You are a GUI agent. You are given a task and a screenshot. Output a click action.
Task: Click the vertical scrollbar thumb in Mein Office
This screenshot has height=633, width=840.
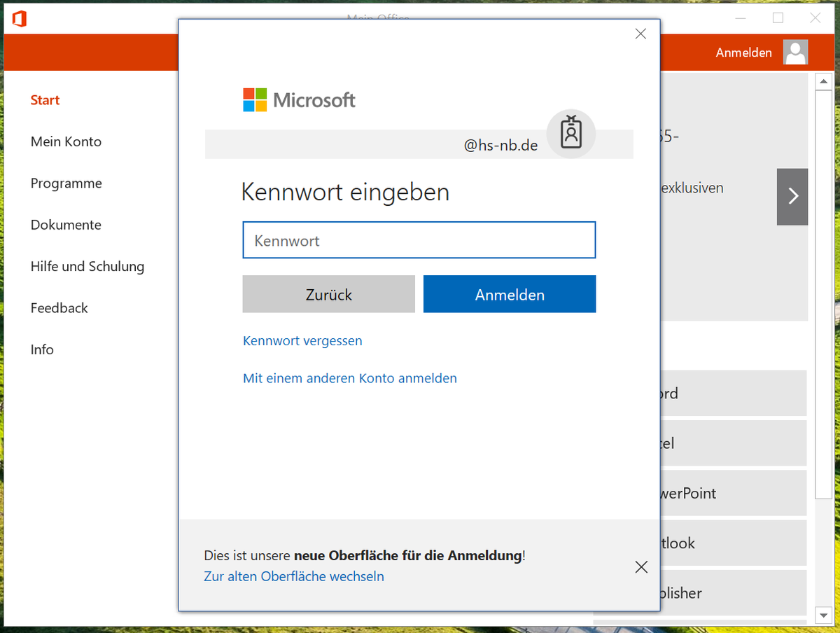point(822,294)
